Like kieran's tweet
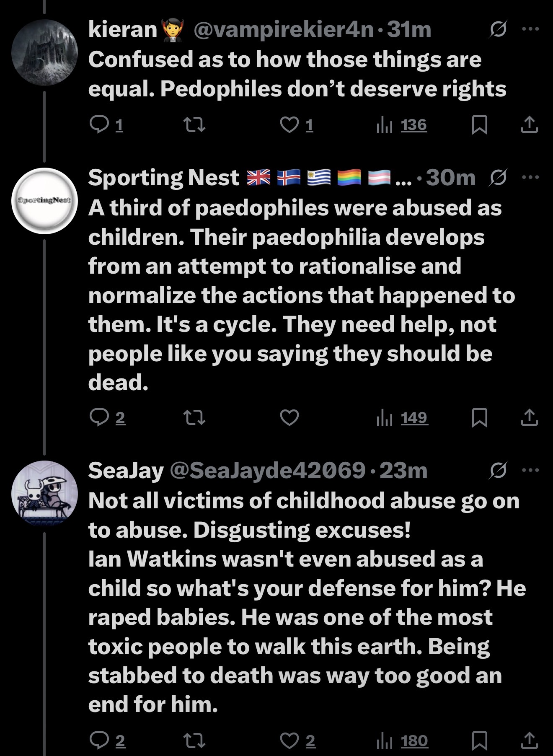Image resolution: width=553 pixels, height=756 pixels. point(289,124)
